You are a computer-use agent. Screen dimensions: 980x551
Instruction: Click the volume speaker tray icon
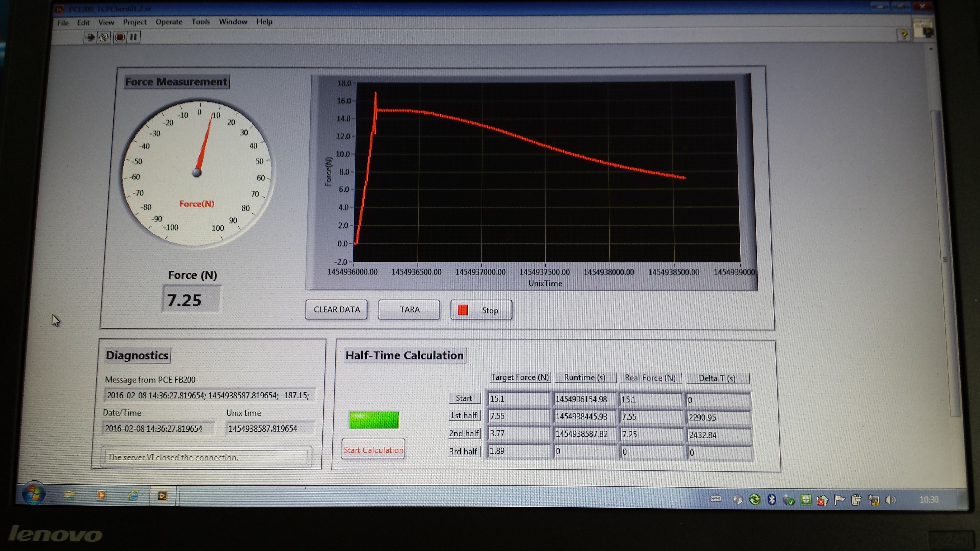[890, 500]
